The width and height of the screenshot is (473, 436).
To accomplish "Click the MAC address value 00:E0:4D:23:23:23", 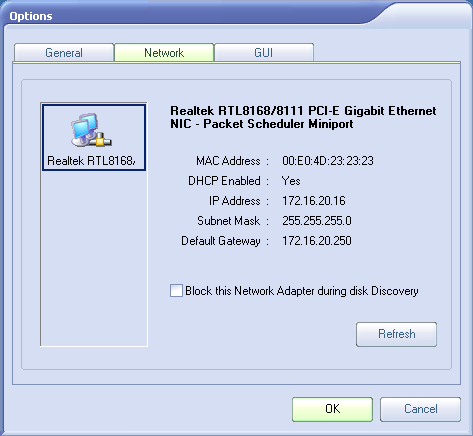I will coord(328,161).
